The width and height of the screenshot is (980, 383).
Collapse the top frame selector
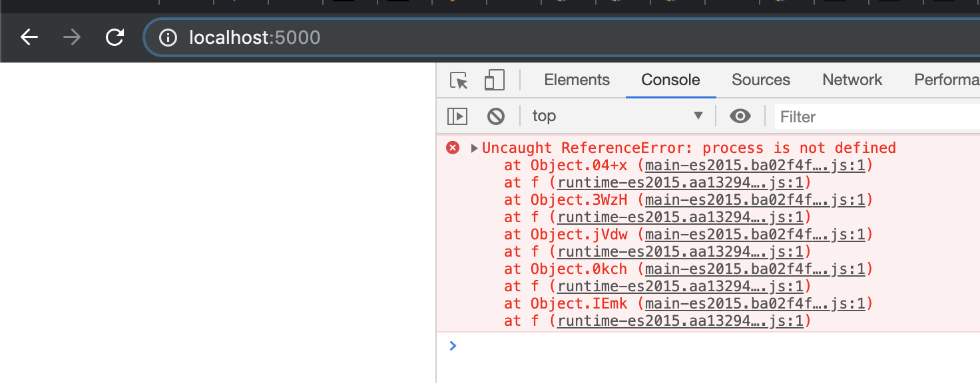[698, 115]
